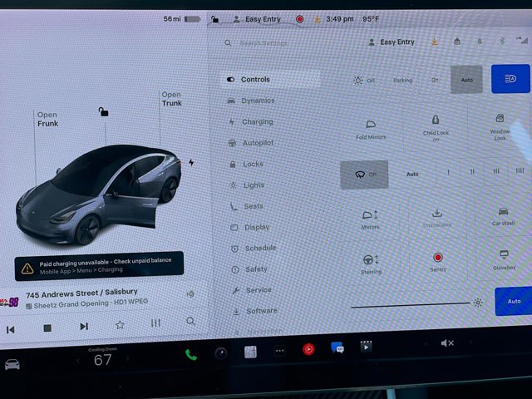Set headlights to Parking
532x399 pixels.
coord(402,81)
